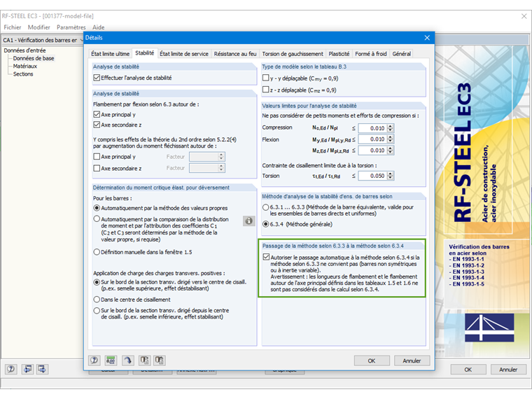Select 6.3.4 Méthode générale
The image size is (532, 399).
click(x=266, y=224)
